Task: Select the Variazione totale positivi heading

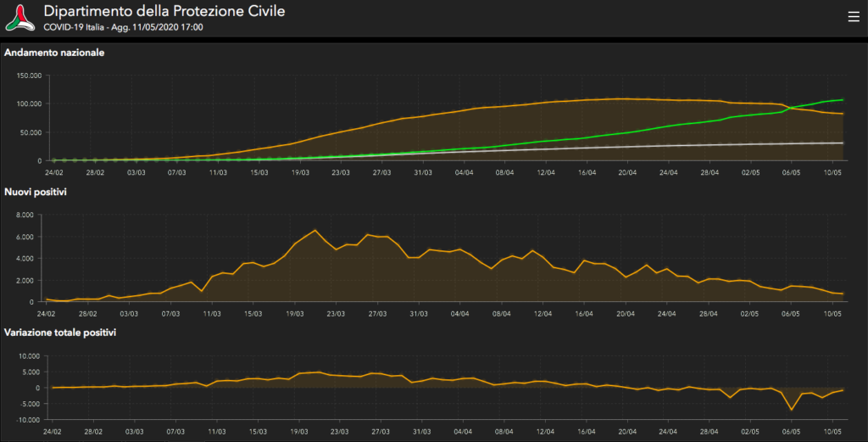Action: pyautogui.click(x=60, y=332)
